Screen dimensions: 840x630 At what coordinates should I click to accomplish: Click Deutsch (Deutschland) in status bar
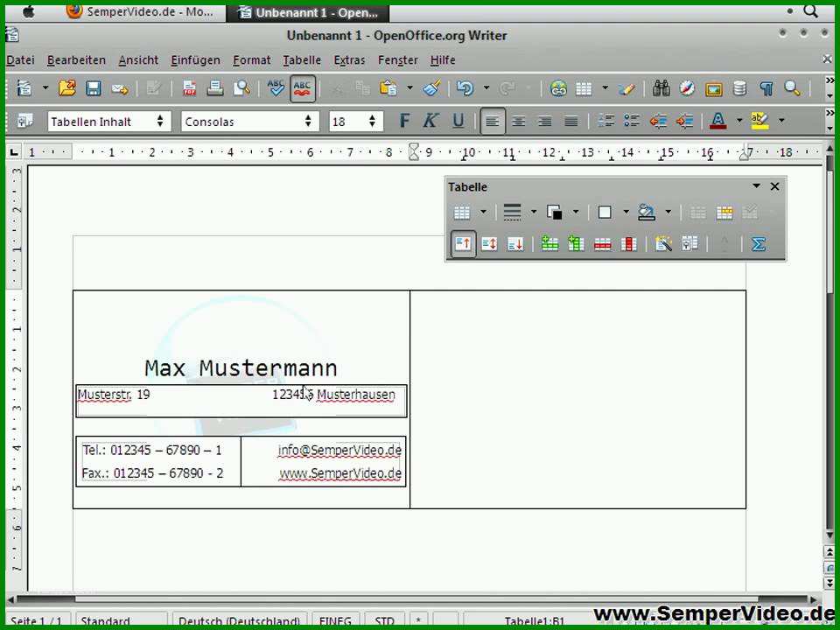click(x=239, y=621)
